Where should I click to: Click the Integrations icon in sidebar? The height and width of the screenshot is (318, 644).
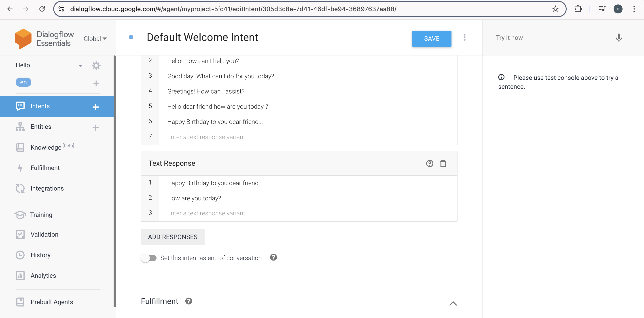tap(20, 188)
